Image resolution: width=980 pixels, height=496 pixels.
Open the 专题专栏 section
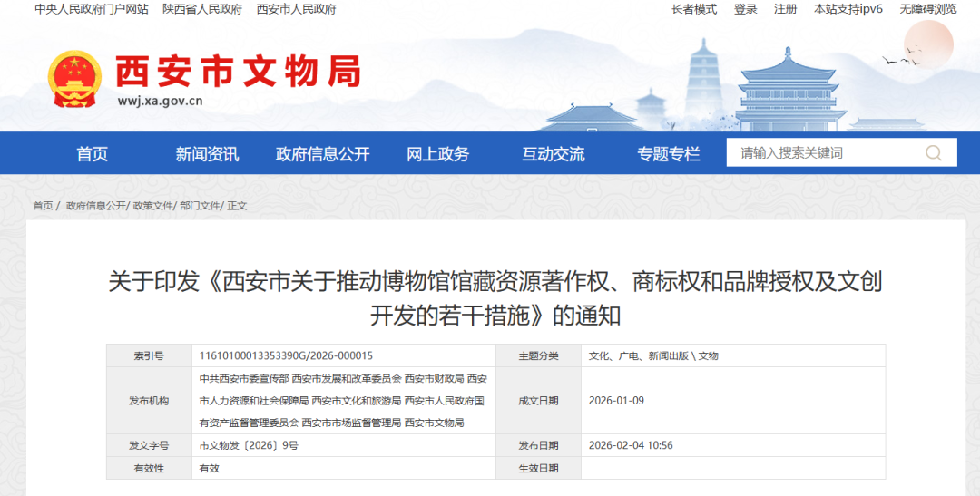coord(668,154)
